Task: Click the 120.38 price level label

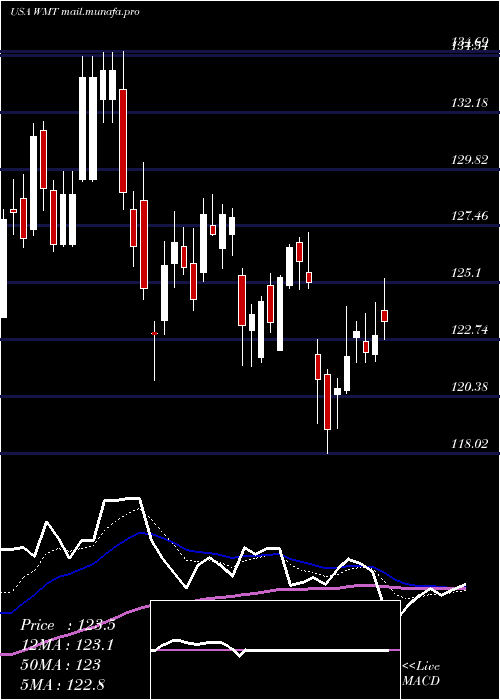Action: coord(470,387)
